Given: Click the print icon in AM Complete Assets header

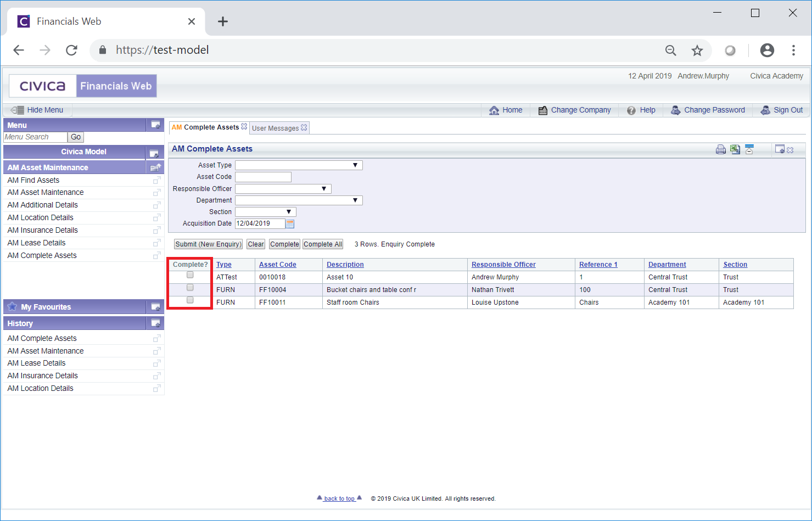Looking at the screenshot, I should 721,149.
